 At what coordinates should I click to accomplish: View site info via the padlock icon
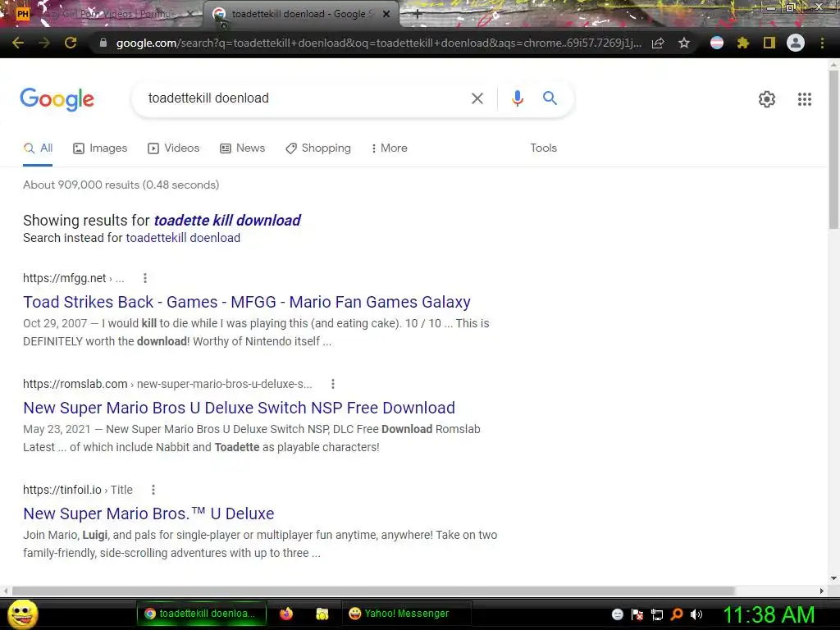point(103,43)
